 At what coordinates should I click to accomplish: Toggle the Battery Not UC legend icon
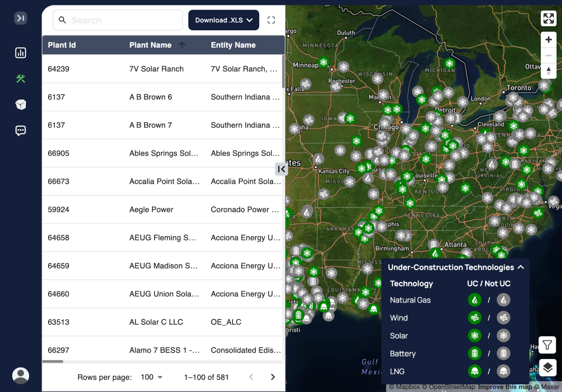click(503, 354)
